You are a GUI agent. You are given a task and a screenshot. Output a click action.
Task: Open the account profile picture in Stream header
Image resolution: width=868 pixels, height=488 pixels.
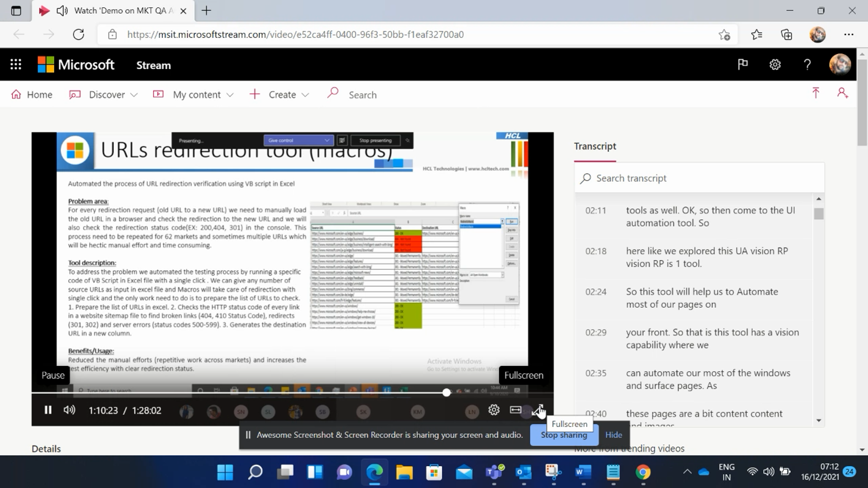point(840,65)
